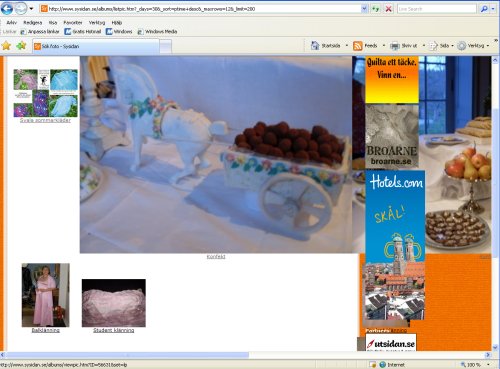Screen dimensions: 500x369
Task: Open the Student klänning link
Action: point(114,330)
